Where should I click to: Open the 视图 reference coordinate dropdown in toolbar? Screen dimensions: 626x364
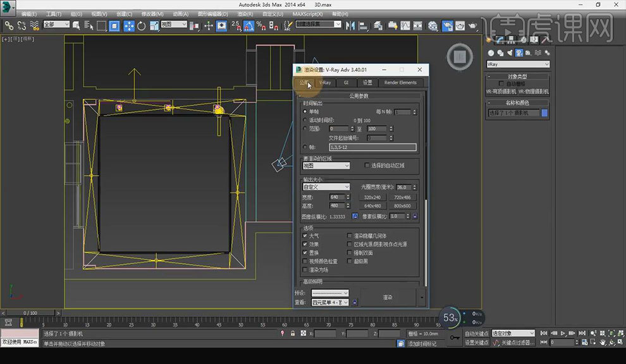[x=174, y=25]
